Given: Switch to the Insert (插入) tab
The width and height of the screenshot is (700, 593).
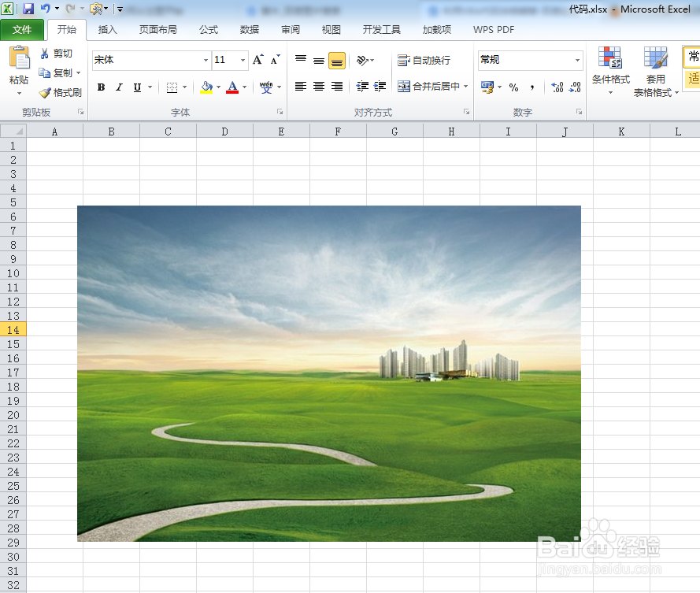Looking at the screenshot, I should tap(107, 29).
